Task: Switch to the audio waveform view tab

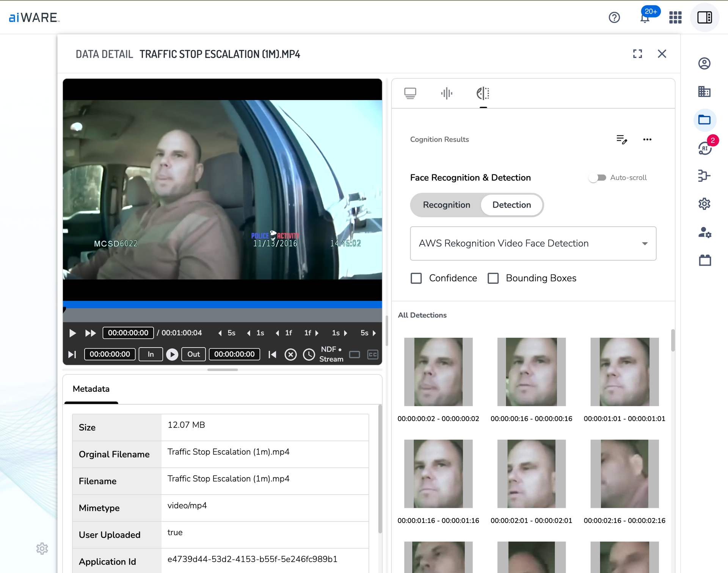Action: [447, 93]
